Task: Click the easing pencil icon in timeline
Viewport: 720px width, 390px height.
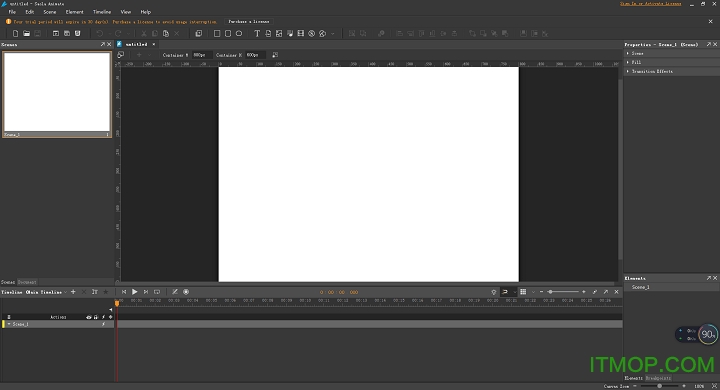Action: (175, 292)
